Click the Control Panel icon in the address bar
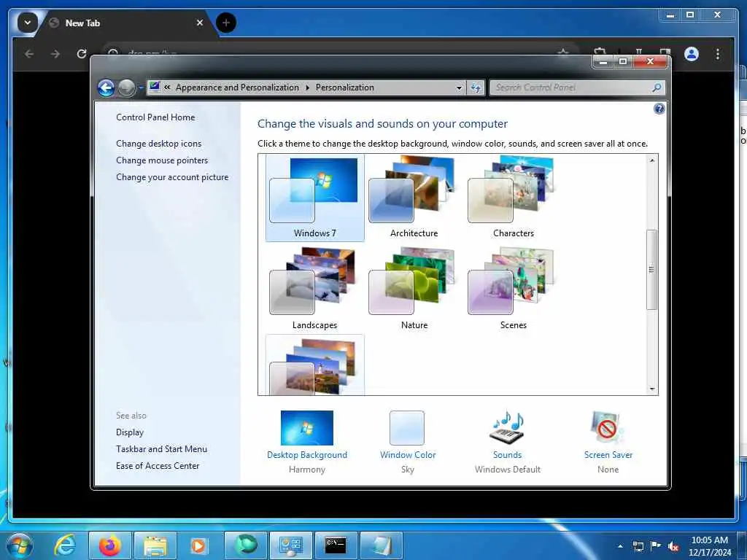This screenshot has height=560, width=747. [155, 87]
